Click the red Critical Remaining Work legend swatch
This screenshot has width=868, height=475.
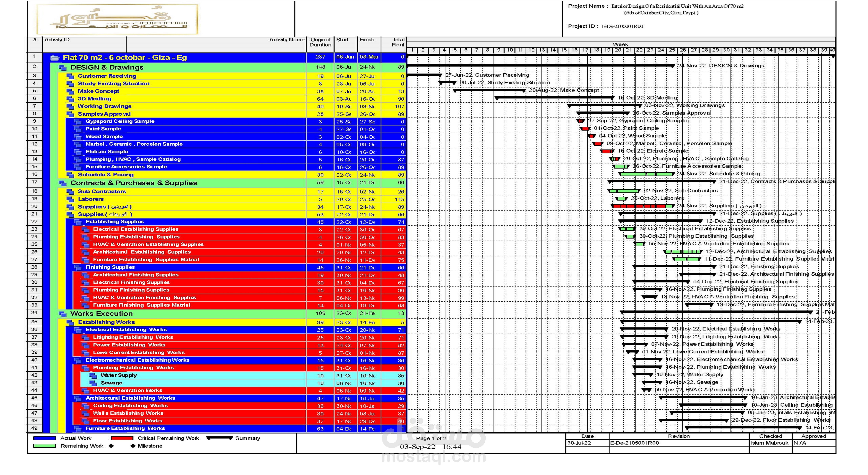[122, 438]
